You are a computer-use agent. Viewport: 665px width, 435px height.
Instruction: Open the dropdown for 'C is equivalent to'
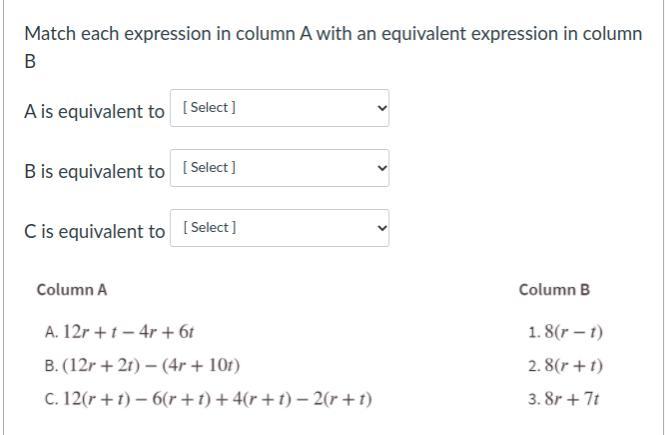(x=279, y=228)
